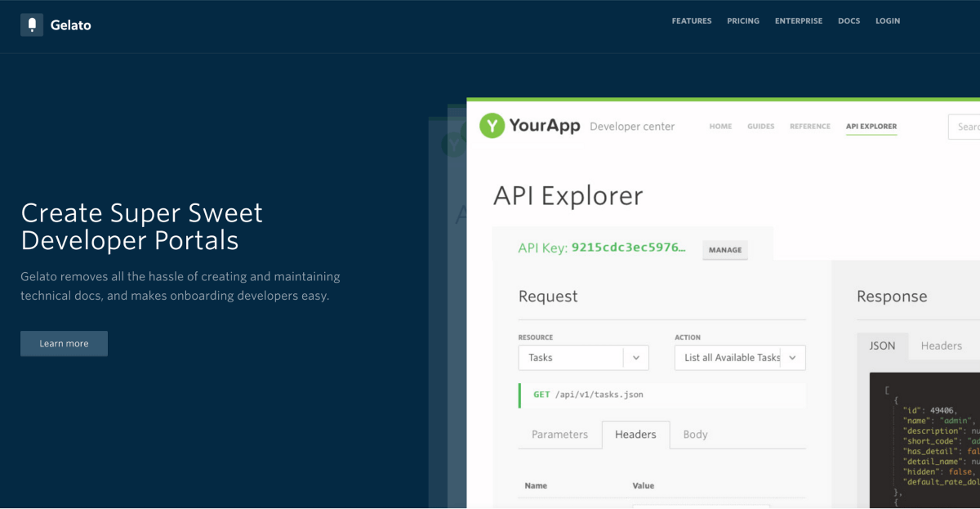980x509 pixels.
Task: Select Guides in YourApp navigation
Action: pos(761,127)
